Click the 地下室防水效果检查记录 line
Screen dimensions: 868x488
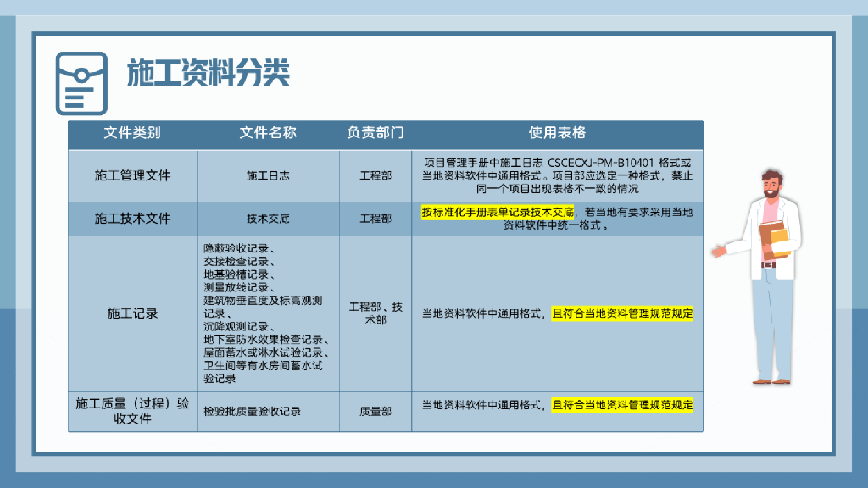coord(266,339)
